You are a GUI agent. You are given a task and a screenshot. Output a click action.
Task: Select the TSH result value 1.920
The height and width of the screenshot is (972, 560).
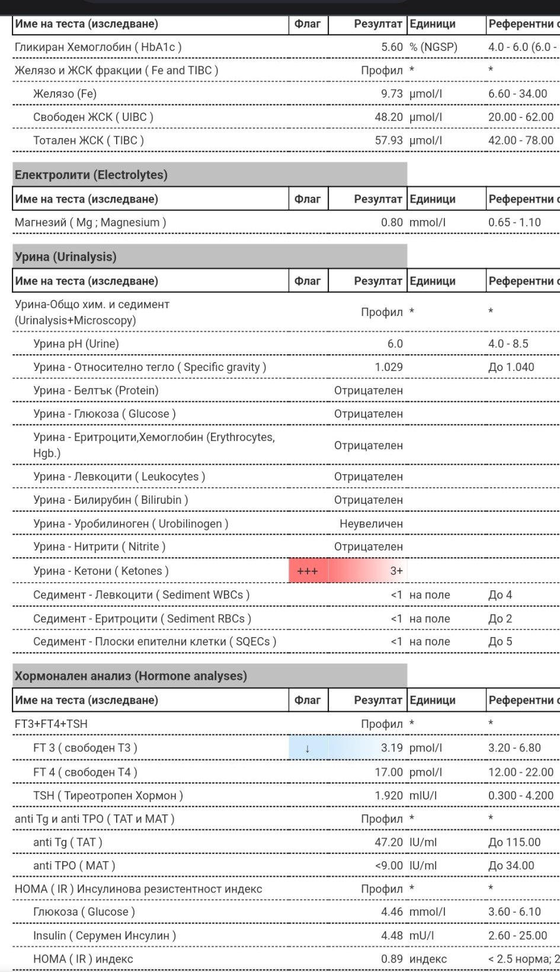[389, 795]
